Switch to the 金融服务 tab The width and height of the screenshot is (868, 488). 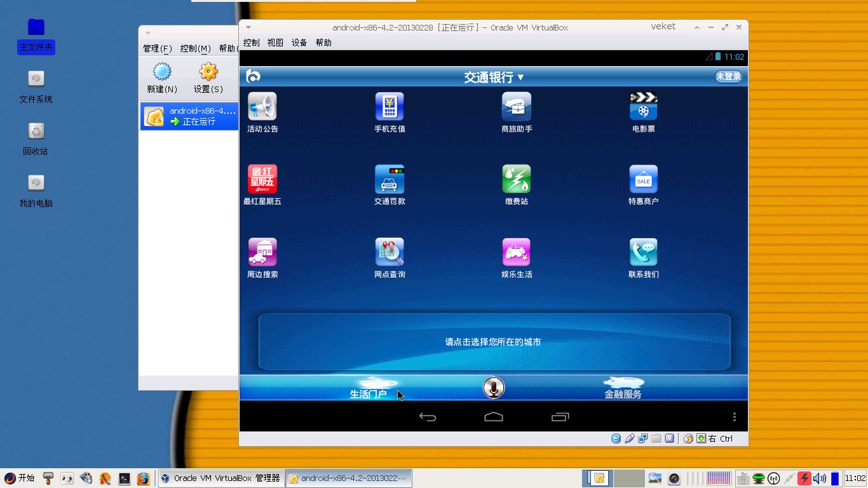(x=623, y=388)
